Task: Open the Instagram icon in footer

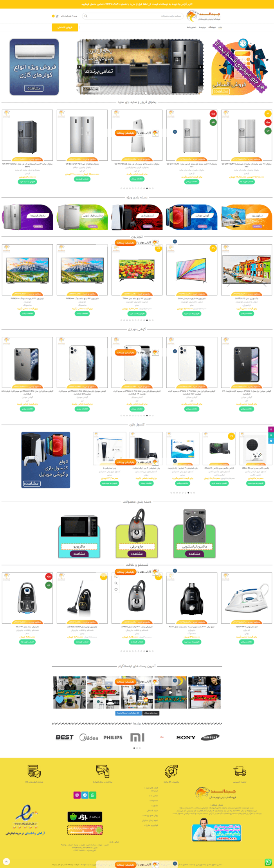Action: point(77,795)
